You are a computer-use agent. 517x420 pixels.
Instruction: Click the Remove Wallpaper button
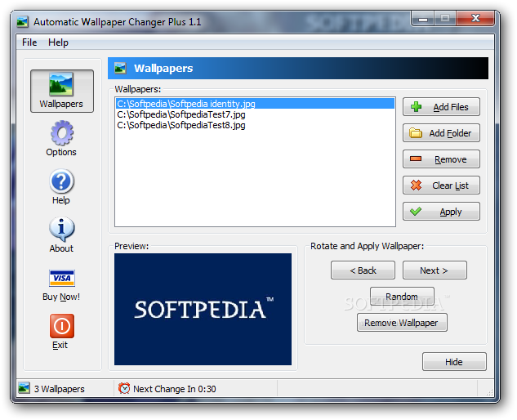(402, 322)
